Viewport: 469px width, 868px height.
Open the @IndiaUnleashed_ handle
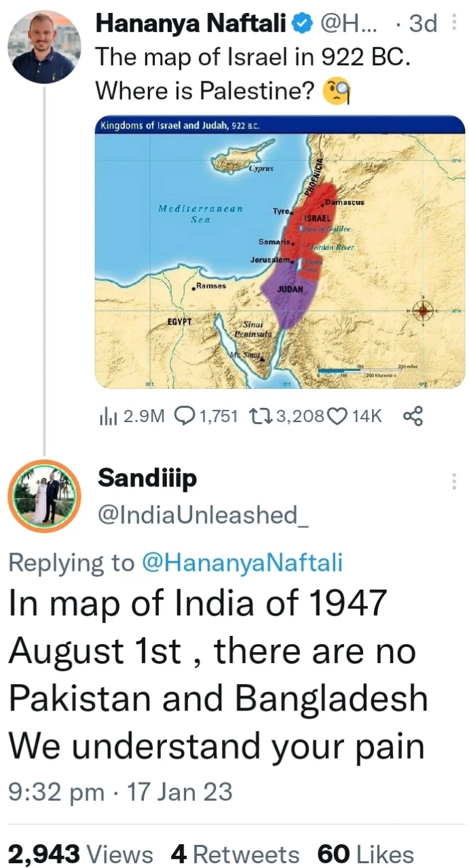(x=203, y=515)
